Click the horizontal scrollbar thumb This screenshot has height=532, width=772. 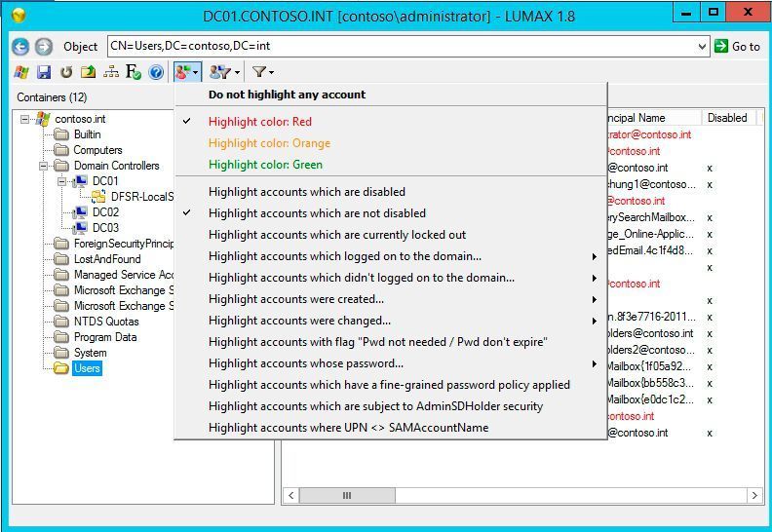click(347, 495)
